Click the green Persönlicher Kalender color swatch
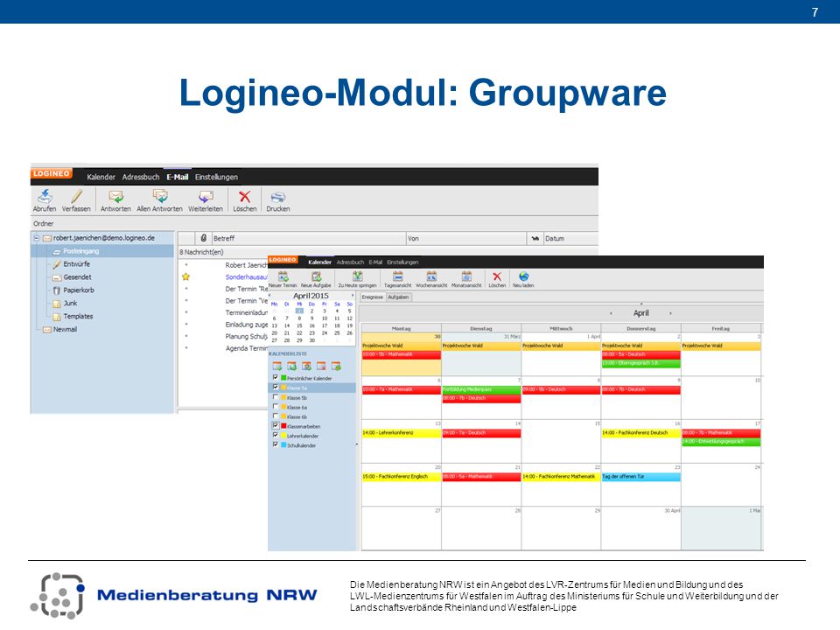This screenshot has height=630, width=840. [x=283, y=378]
